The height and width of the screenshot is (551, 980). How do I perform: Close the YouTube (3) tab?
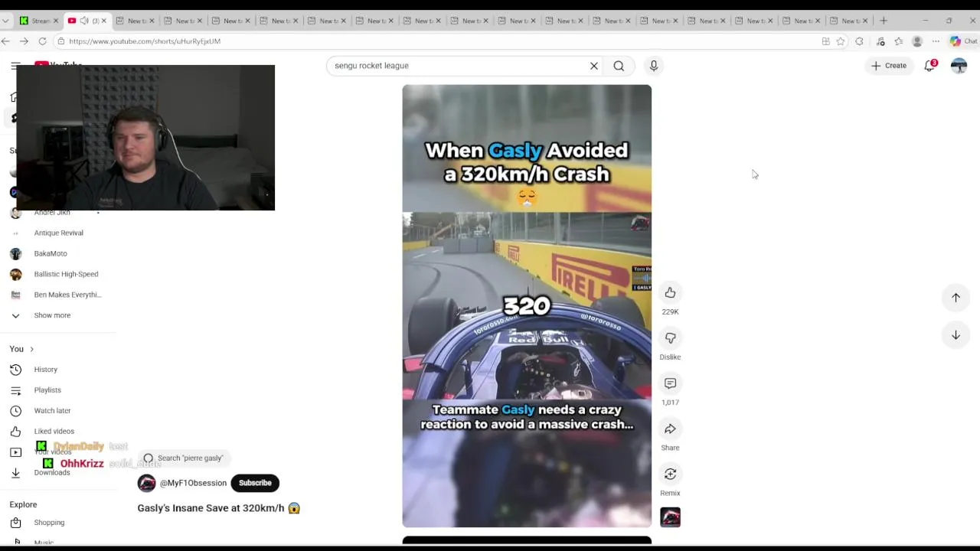(x=103, y=21)
